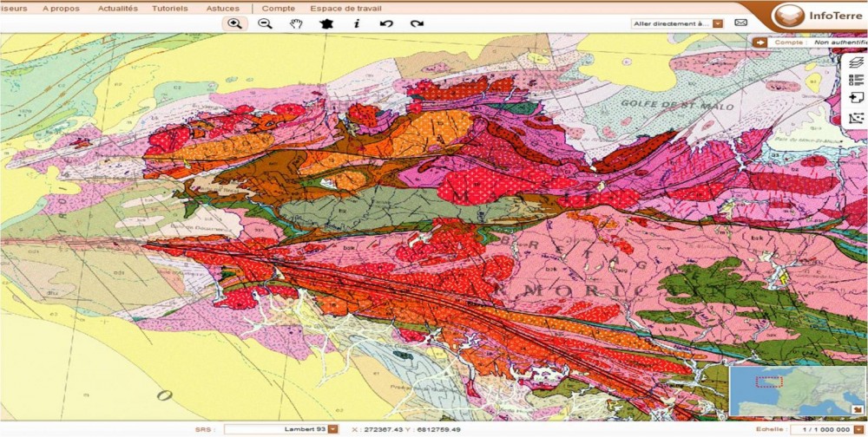Click the add layer icon
Viewport: 868px width, 437px height.
856,98
